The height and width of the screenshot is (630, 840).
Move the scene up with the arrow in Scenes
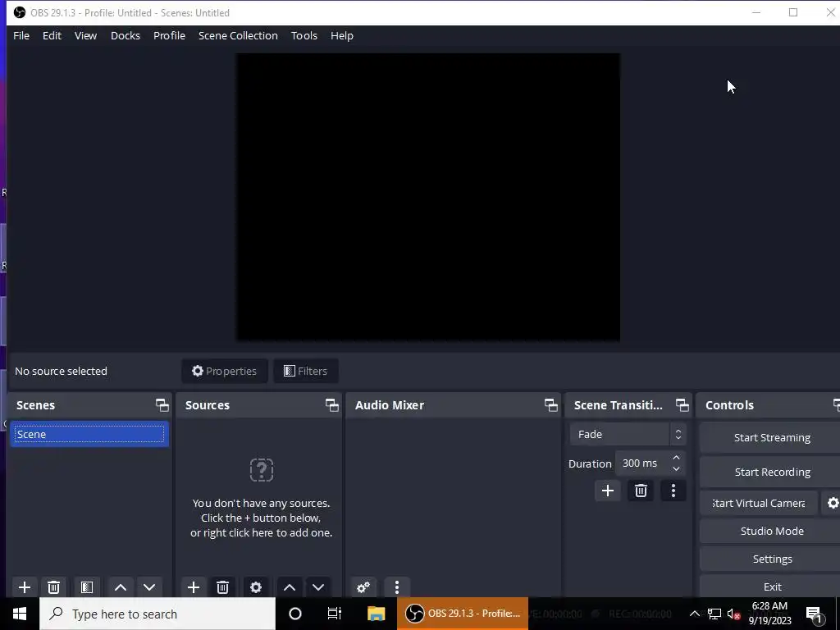point(121,587)
